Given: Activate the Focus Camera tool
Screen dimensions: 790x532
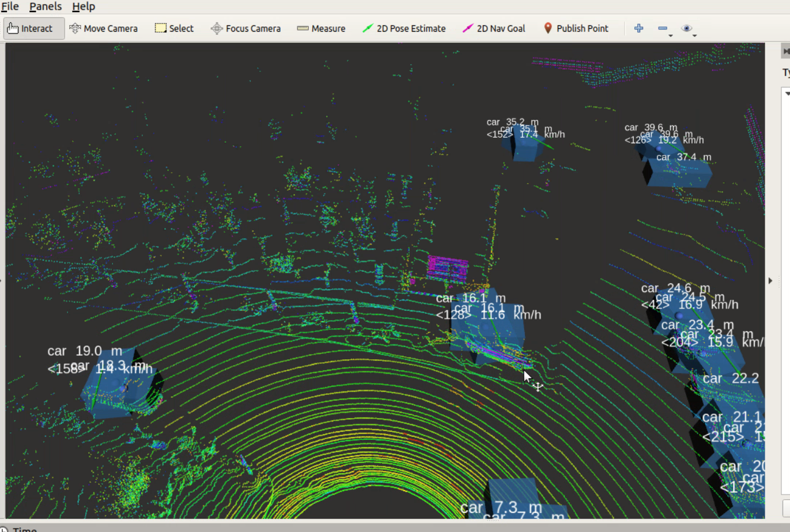Looking at the screenshot, I should coord(246,28).
